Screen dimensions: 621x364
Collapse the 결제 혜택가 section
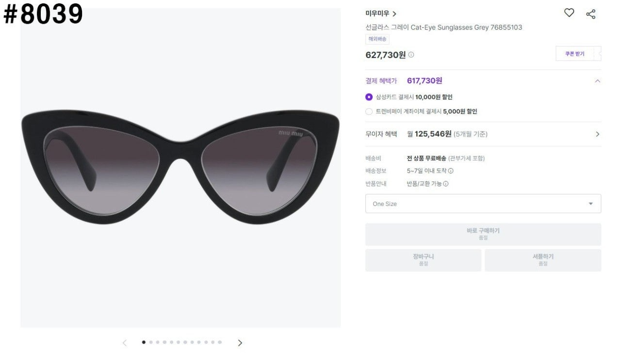[597, 81]
